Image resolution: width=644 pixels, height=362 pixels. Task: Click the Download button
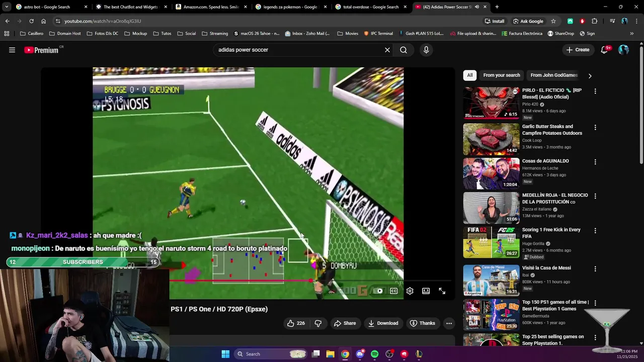tap(383, 323)
